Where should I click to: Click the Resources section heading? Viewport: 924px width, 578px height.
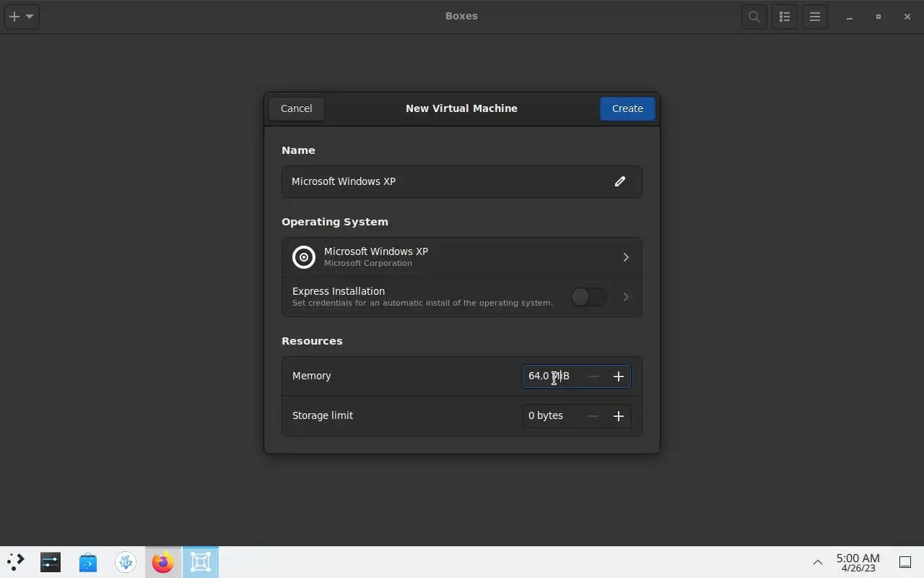pos(312,341)
